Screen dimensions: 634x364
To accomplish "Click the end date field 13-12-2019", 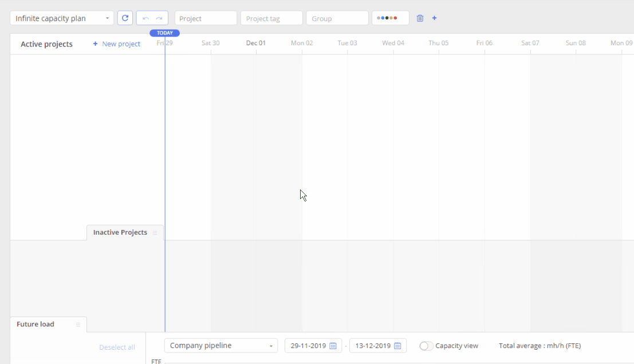I will point(378,346).
